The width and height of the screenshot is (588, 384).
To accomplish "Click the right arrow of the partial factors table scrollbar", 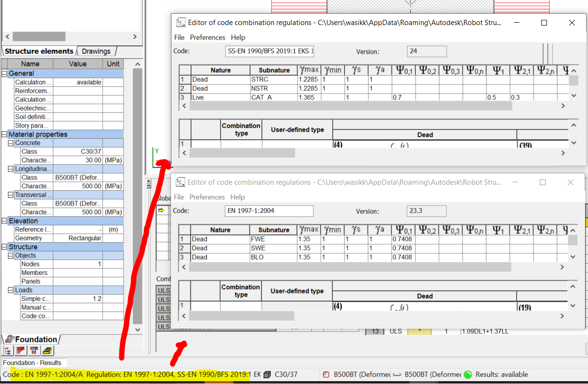I will [x=563, y=267].
